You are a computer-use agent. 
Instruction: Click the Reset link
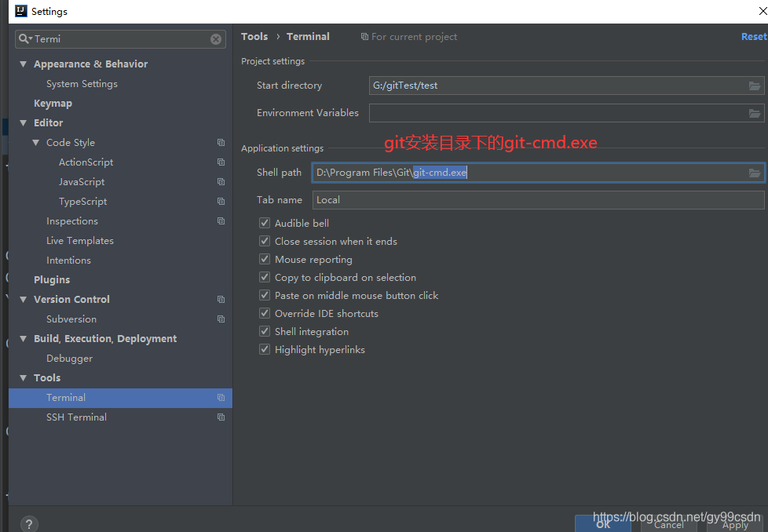[x=754, y=37]
